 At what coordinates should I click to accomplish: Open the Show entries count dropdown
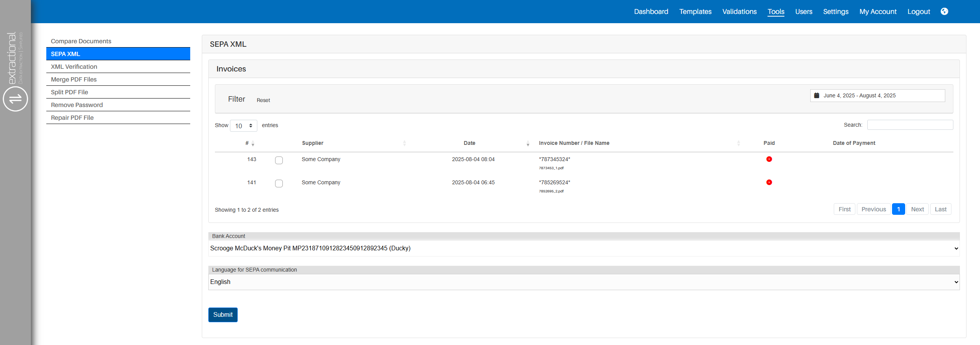pos(243,126)
